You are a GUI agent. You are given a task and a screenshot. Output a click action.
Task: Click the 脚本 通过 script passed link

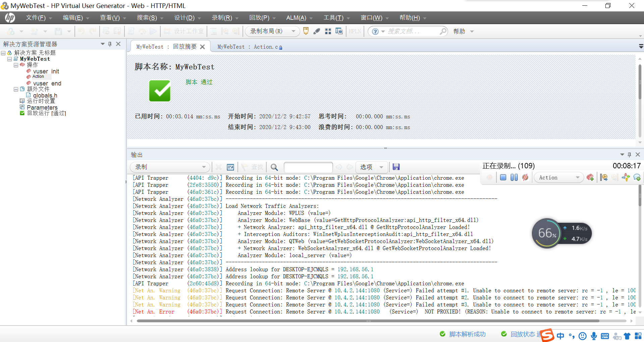[199, 82]
